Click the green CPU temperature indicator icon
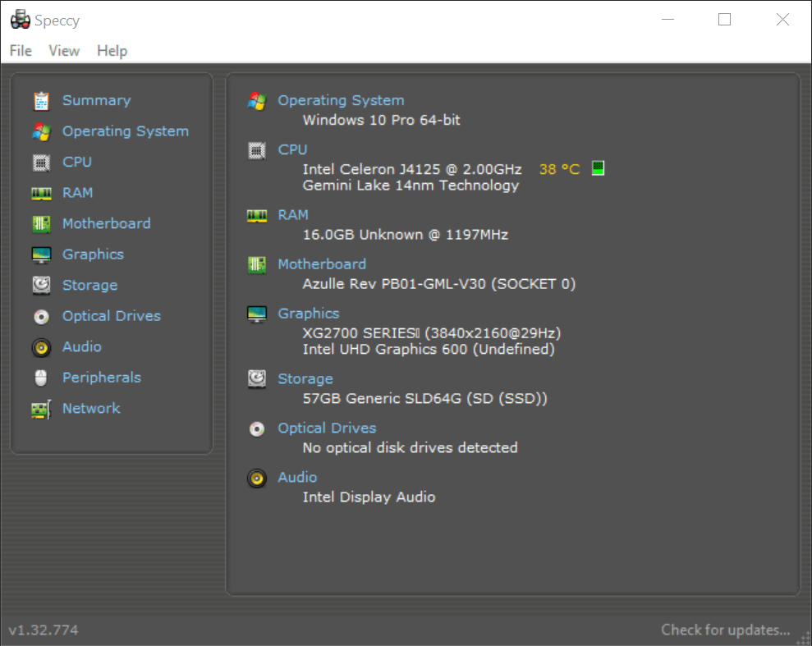The height and width of the screenshot is (646, 812). [x=598, y=168]
